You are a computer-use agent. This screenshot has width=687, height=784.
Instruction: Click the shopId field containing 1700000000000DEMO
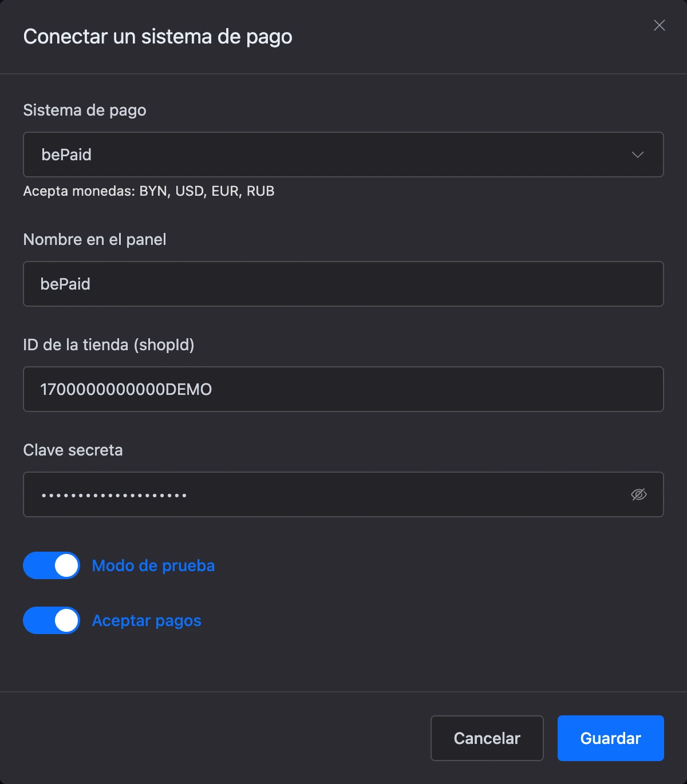pyautogui.click(x=343, y=389)
